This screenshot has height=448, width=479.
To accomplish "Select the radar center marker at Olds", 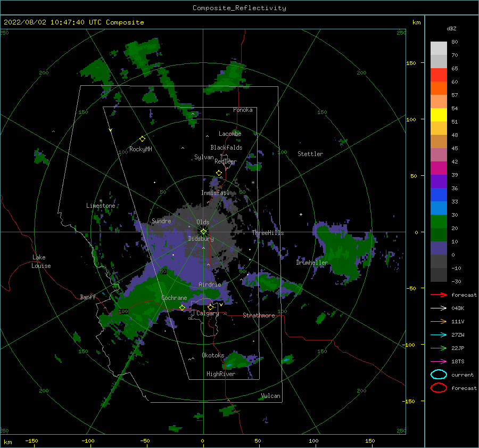I will click(203, 232).
